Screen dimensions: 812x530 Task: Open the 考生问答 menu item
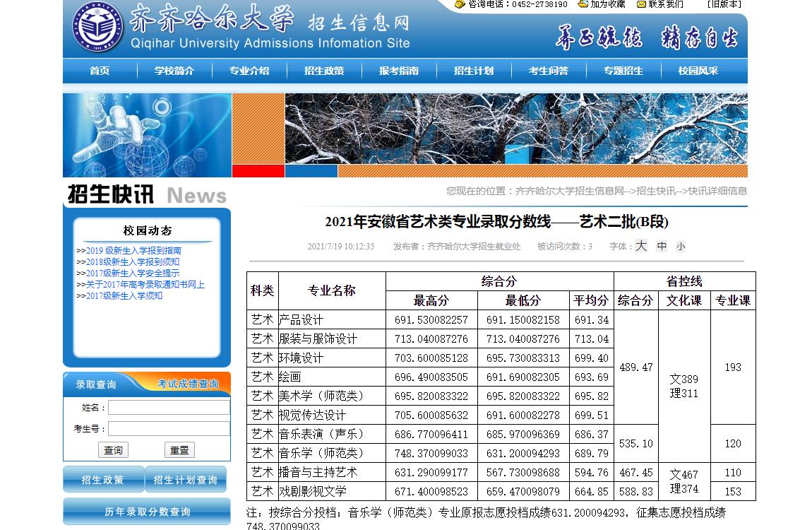549,71
